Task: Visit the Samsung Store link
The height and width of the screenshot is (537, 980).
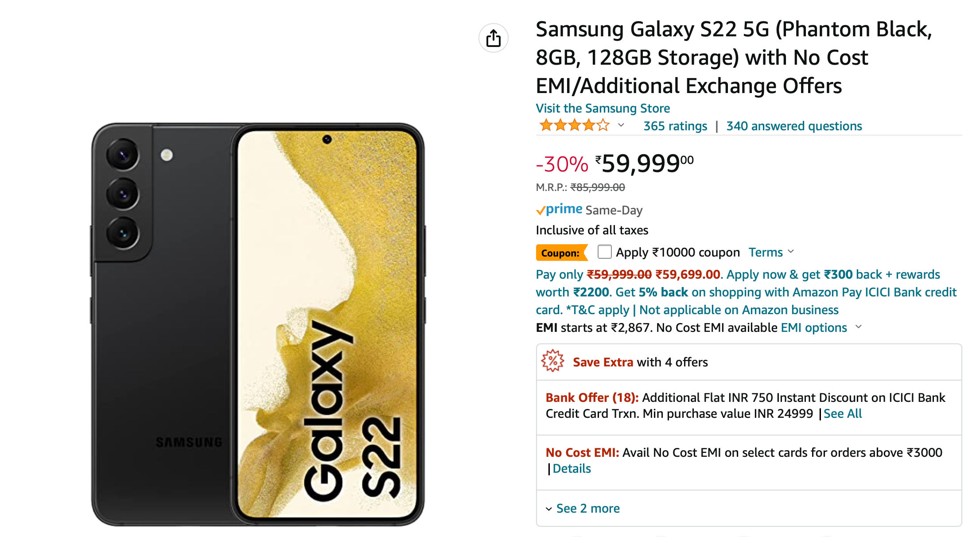Action: [603, 108]
